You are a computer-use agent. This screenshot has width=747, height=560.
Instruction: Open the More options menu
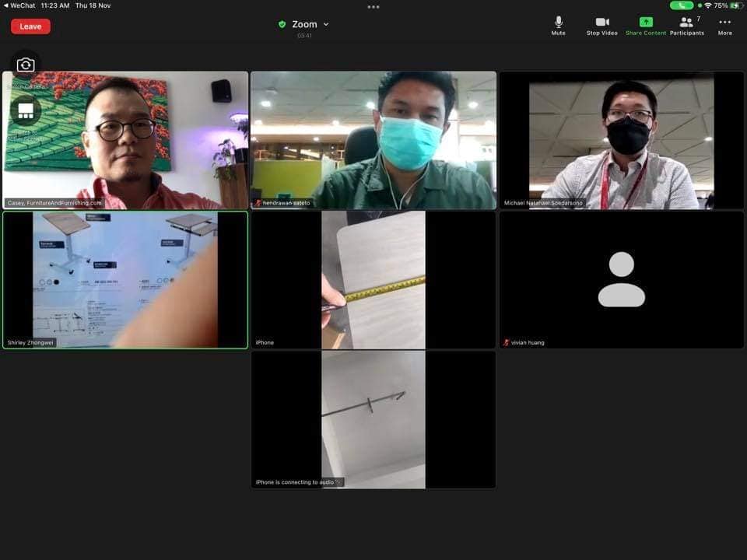[x=724, y=25]
